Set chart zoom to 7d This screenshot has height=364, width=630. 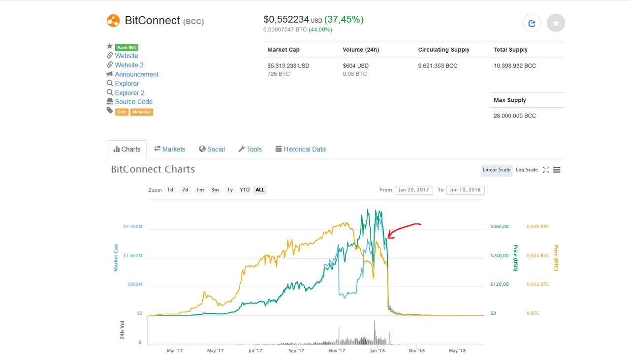(185, 190)
